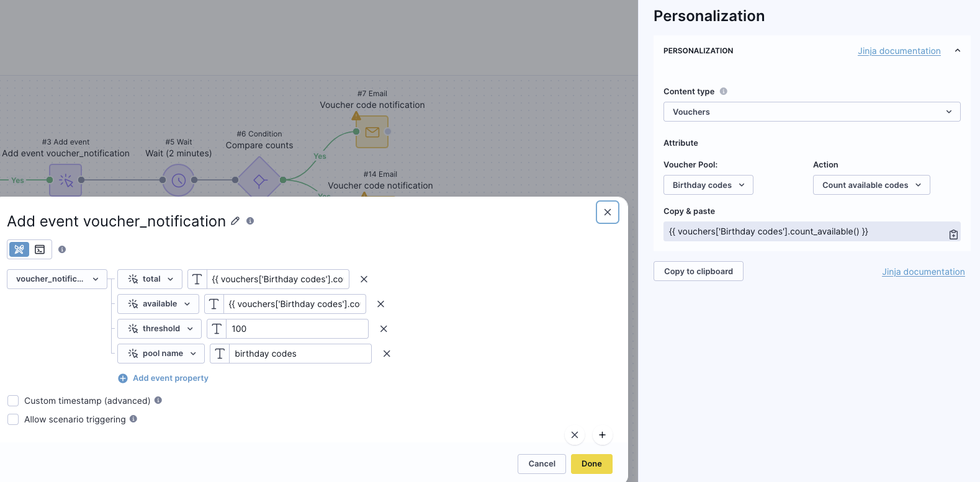This screenshot has height=482, width=980.
Task: Close the node editor with X button
Action: [608, 212]
